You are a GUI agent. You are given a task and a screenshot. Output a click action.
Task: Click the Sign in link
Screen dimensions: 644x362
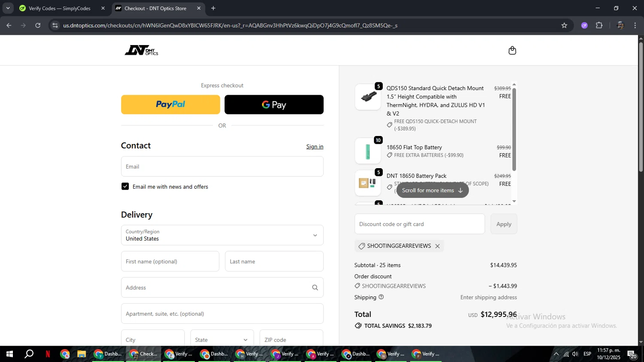[315, 147]
